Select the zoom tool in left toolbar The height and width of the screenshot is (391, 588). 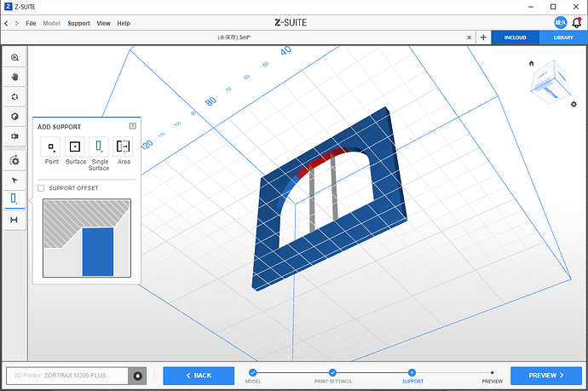[14, 57]
